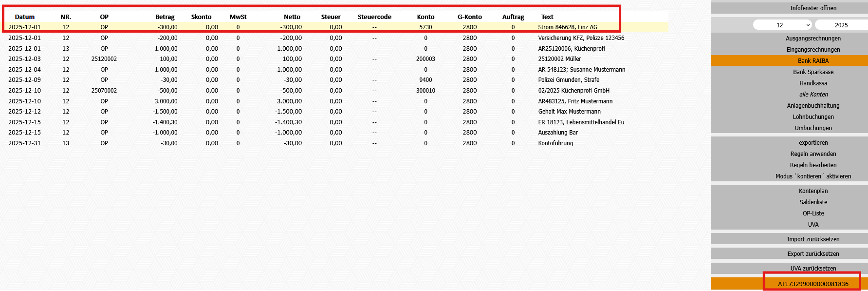Open the month dropdown showing 12

pos(783,25)
